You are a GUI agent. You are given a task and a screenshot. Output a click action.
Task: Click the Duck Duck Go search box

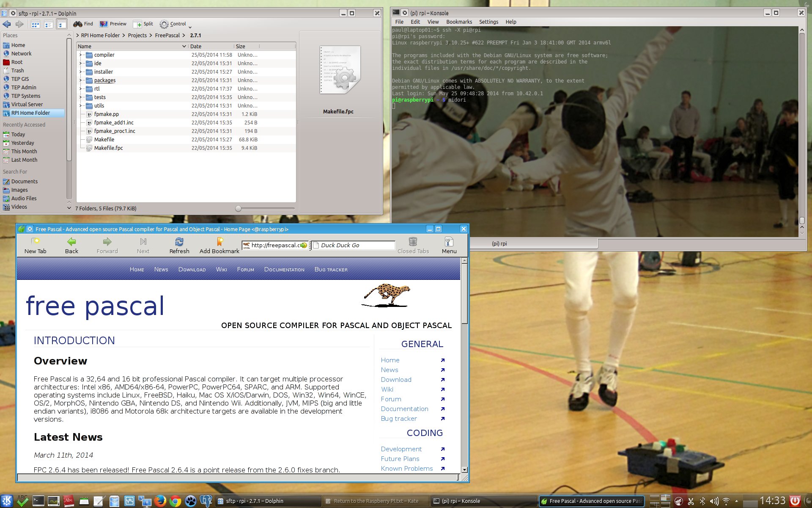click(354, 245)
